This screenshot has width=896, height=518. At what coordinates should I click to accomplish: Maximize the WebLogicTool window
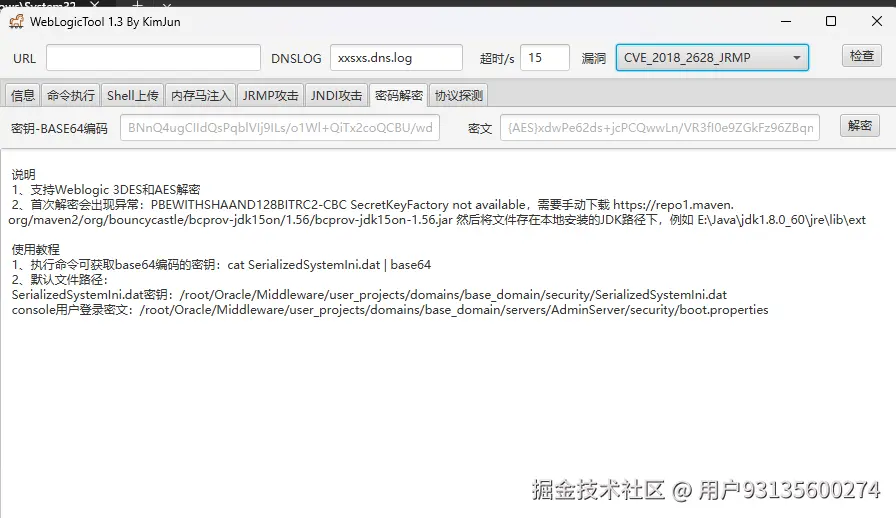coord(831,22)
